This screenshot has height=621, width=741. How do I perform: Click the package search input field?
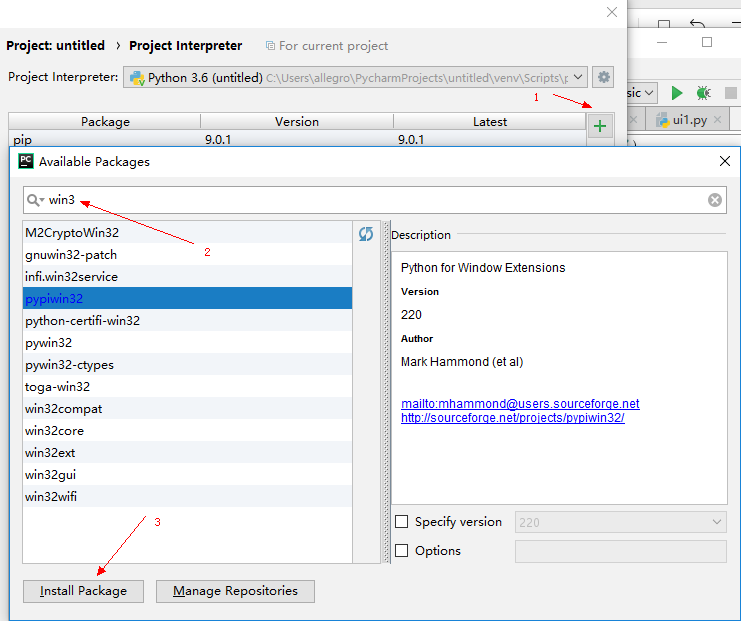(375, 200)
